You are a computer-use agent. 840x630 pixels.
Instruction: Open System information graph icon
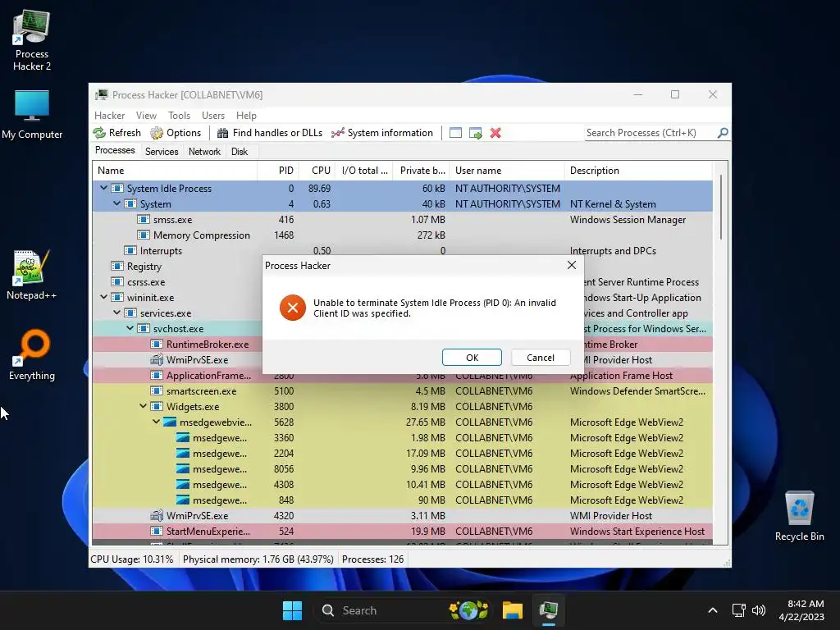click(x=337, y=133)
